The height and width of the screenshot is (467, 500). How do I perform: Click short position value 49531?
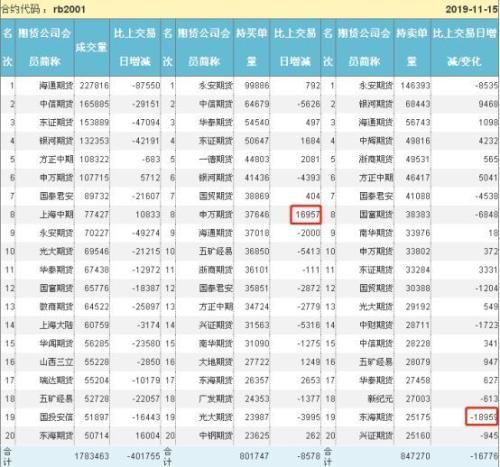(418, 159)
